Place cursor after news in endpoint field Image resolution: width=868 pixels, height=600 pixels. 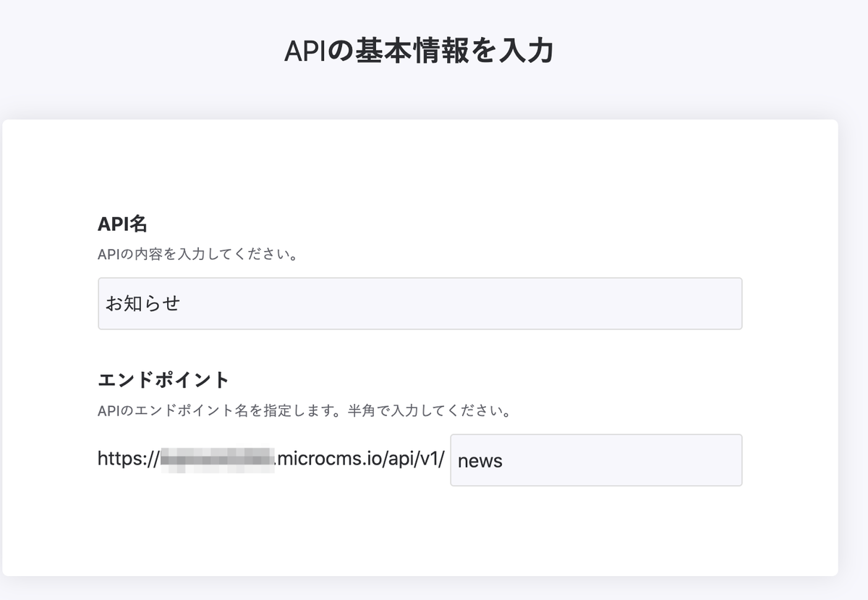pyautogui.click(x=506, y=460)
